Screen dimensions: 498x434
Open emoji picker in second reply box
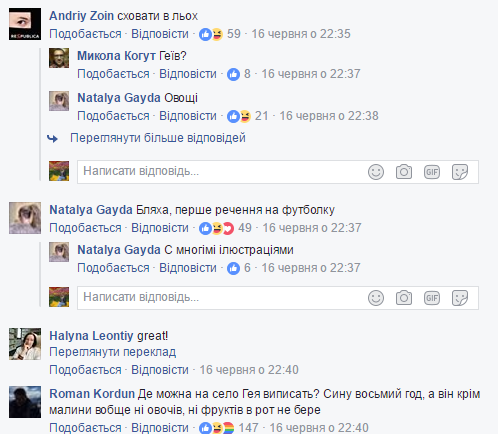coord(376,298)
